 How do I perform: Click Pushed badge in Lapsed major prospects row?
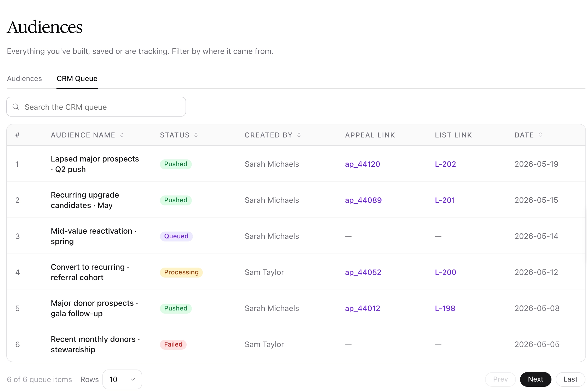[176, 164]
